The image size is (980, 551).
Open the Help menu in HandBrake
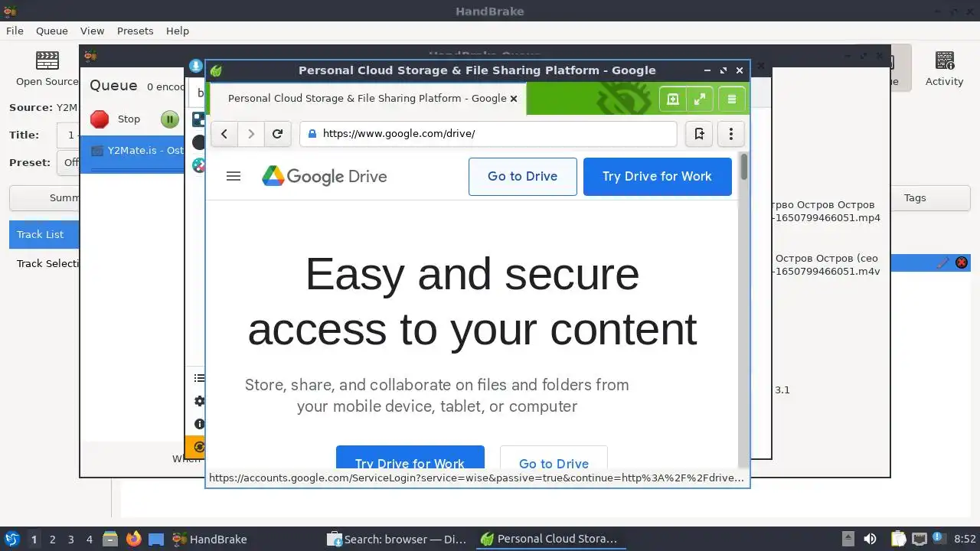178,31
